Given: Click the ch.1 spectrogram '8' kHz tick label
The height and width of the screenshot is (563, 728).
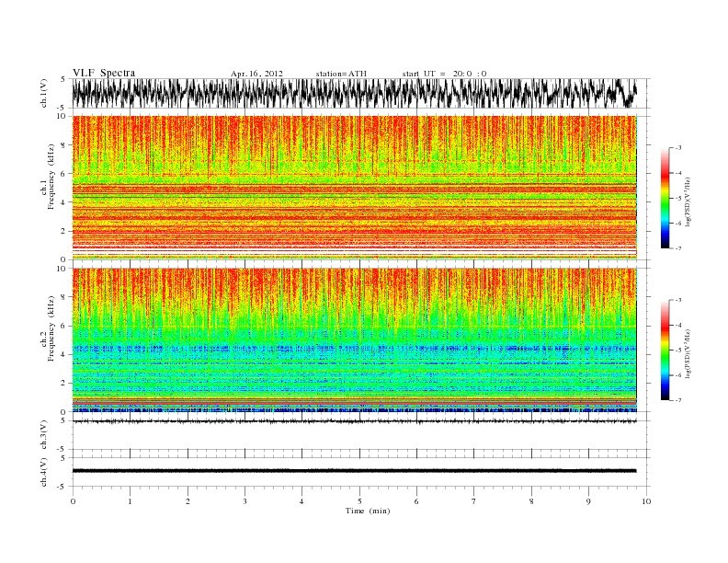Looking at the screenshot, I should [64, 145].
